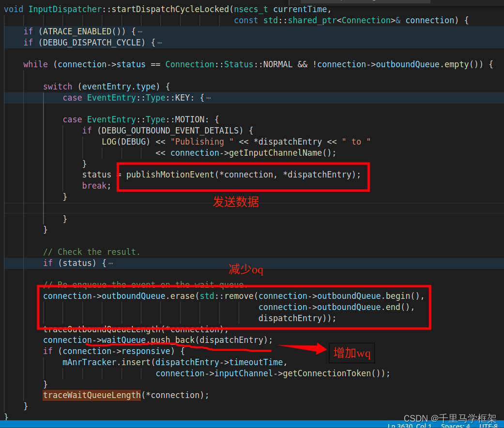
Task: Click the Spaces: 4 indentation status entry
Action: point(456,425)
